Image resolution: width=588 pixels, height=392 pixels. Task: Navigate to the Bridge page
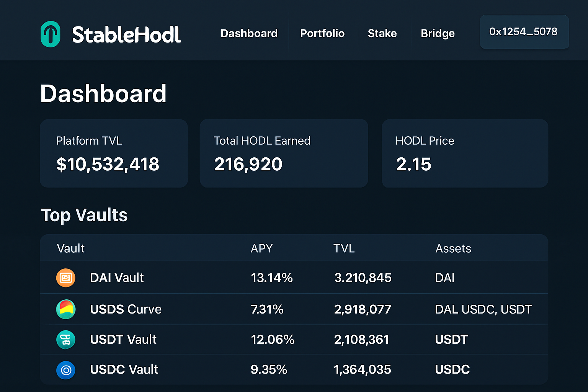(x=438, y=34)
